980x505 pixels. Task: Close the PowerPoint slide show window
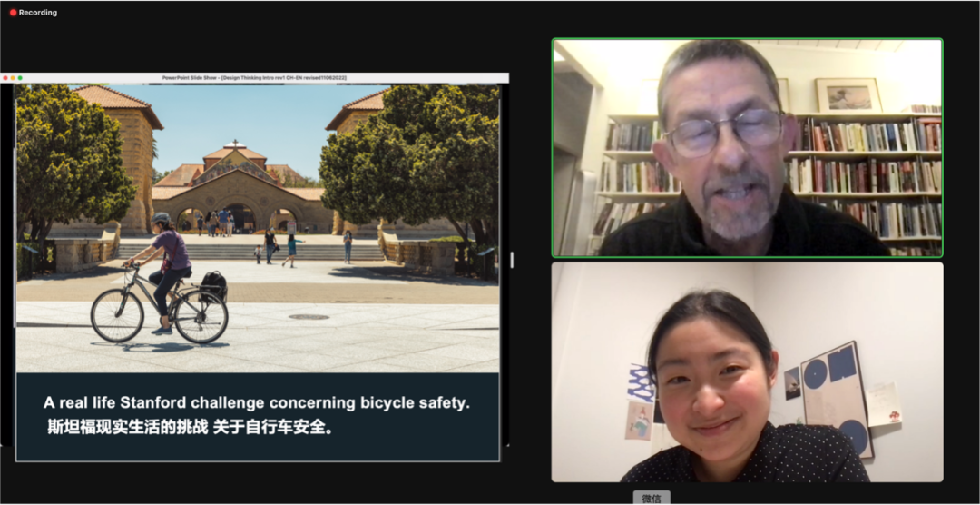[x=5, y=78]
